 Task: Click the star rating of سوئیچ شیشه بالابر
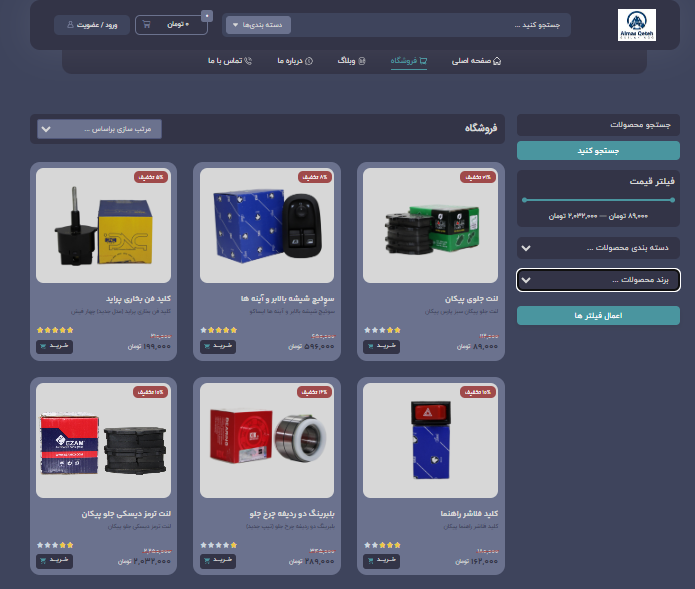(x=217, y=329)
